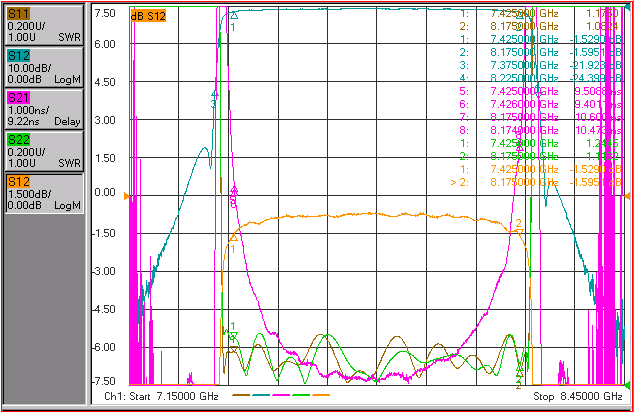Click the active marker 2 readout row

click(x=536, y=182)
